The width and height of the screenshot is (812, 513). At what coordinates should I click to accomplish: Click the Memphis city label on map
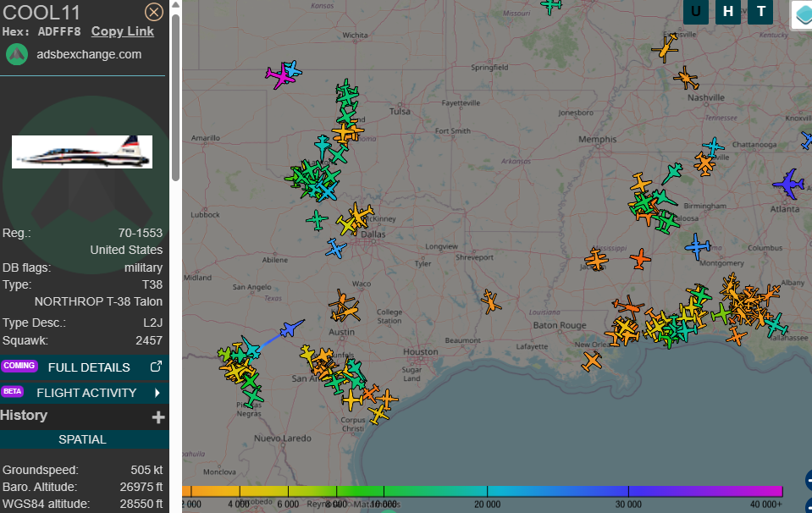pyautogui.click(x=598, y=139)
